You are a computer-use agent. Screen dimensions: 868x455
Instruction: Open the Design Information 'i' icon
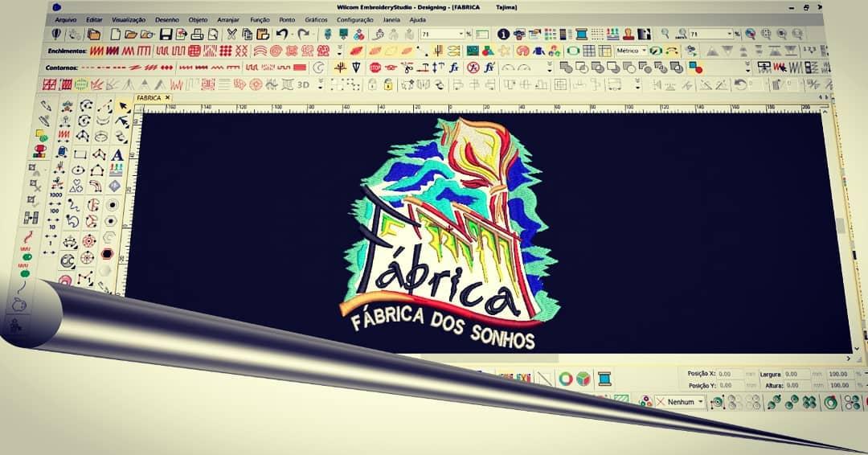502,35
